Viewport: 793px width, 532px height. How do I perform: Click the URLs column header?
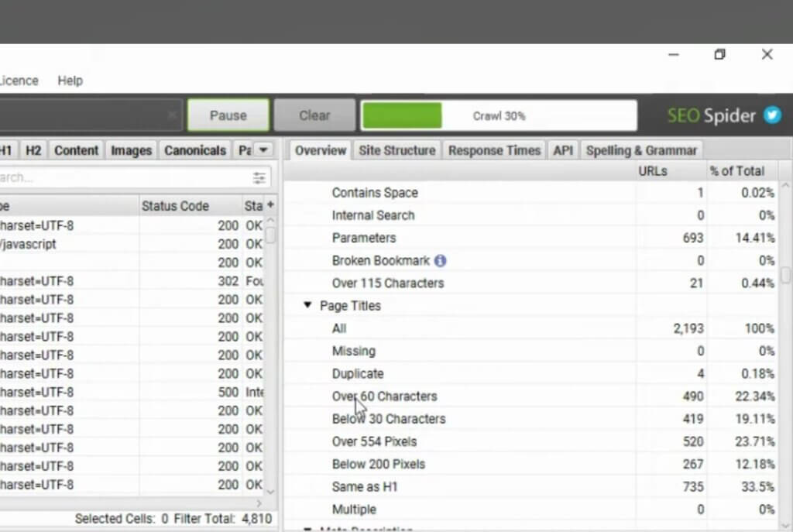click(x=670, y=171)
